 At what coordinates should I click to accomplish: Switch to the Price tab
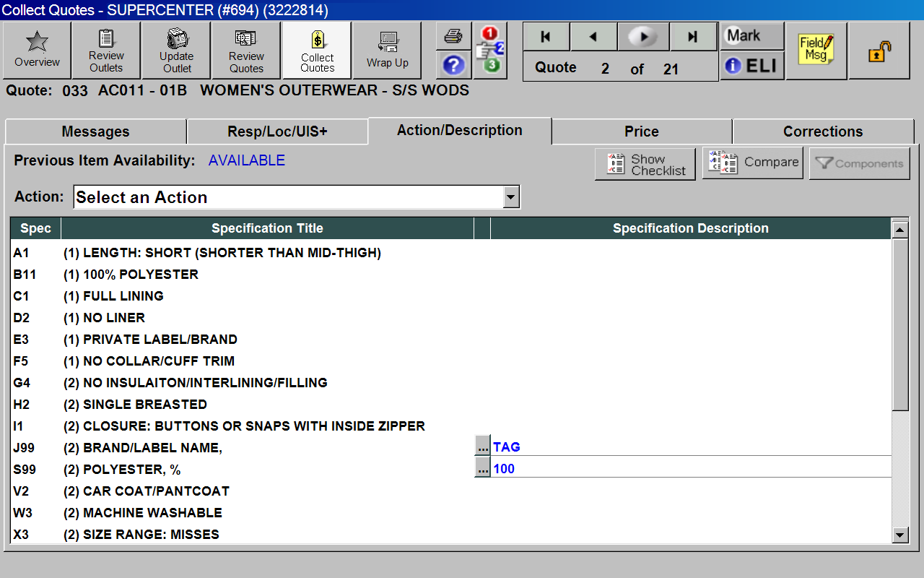642,131
